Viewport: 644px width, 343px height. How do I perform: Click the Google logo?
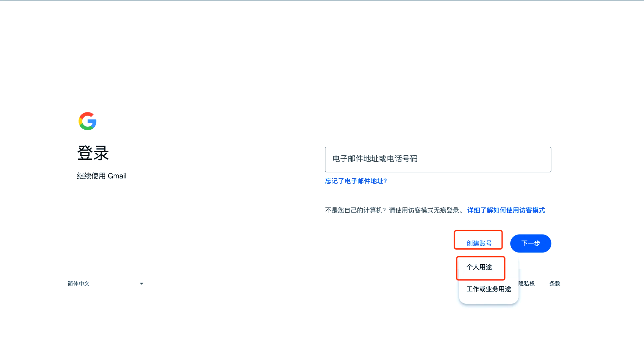[x=88, y=121]
